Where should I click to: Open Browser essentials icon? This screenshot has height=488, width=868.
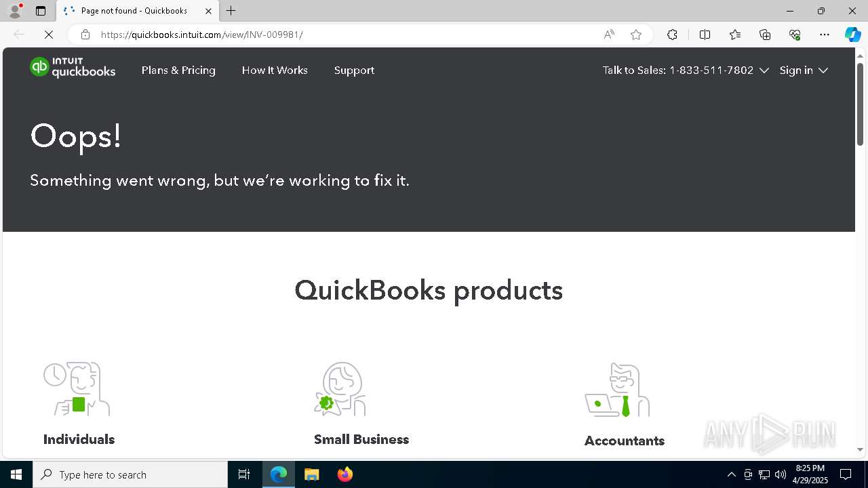pyautogui.click(x=795, y=35)
